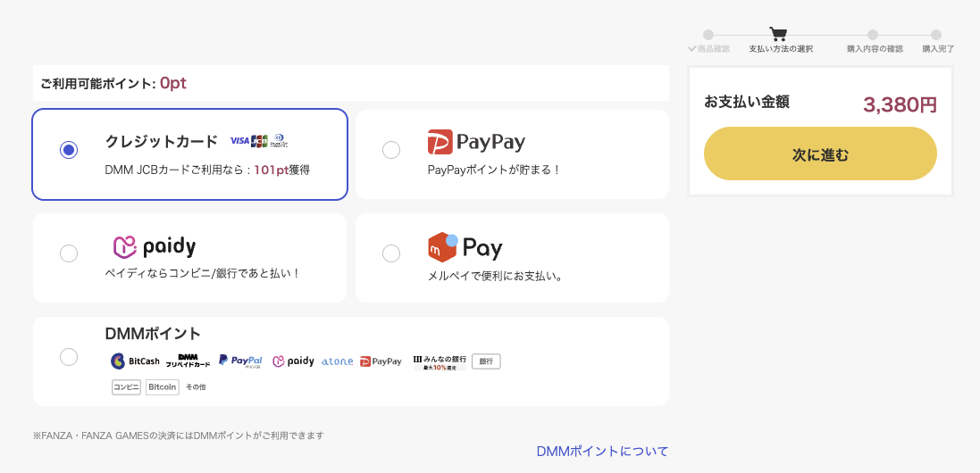Screen dimensions: 980x473
Task: Click the FANZA GAMES payment note
Action: pos(178,436)
